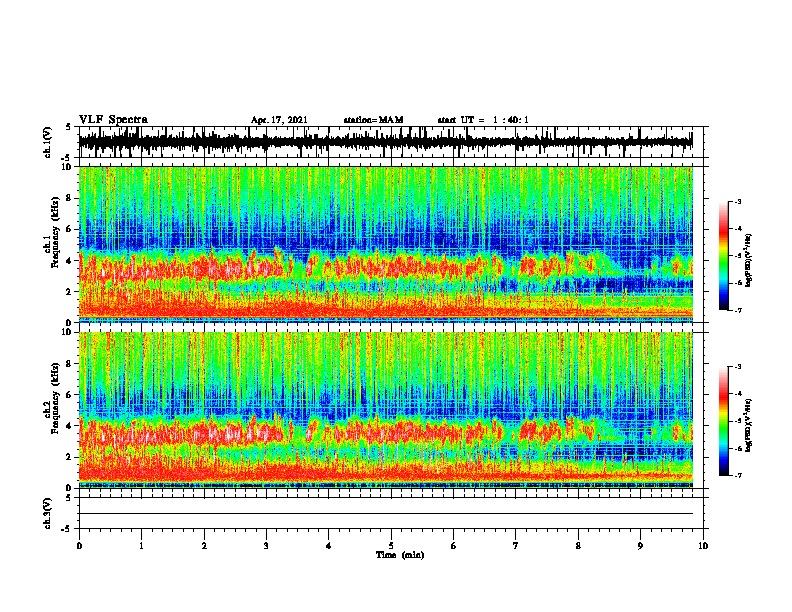Click the 6 kHz tick on ch.1 frequency axis

click(69, 229)
